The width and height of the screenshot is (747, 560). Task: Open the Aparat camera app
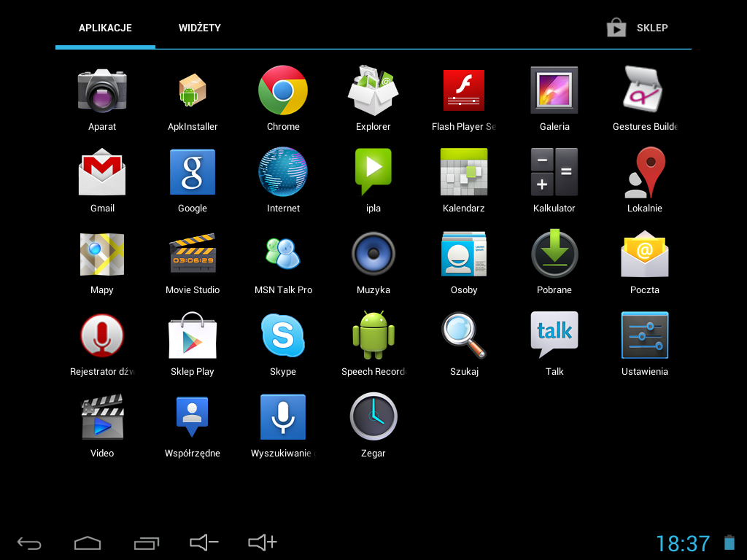pos(102,90)
